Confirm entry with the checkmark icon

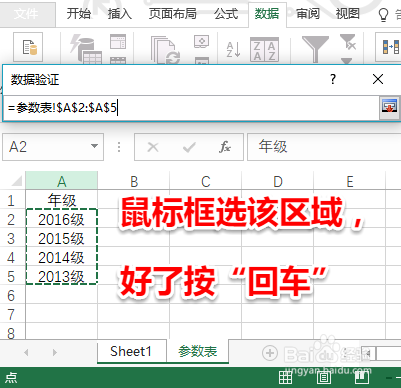tap(189, 147)
